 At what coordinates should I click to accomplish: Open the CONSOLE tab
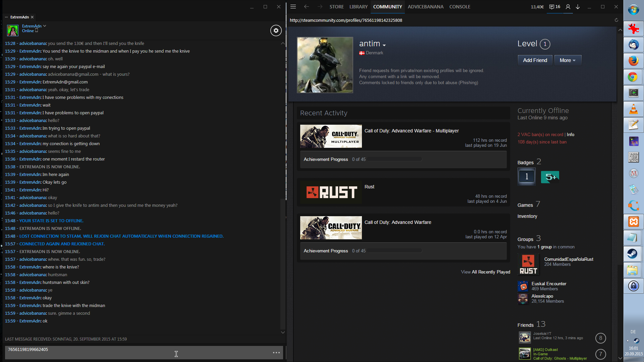point(460,7)
